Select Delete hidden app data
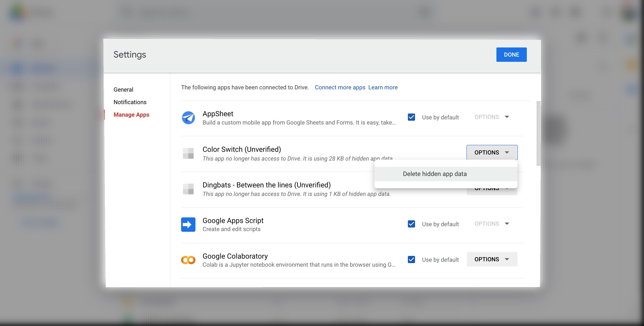Viewport: 644px width, 326px height. (x=435, y=174)
